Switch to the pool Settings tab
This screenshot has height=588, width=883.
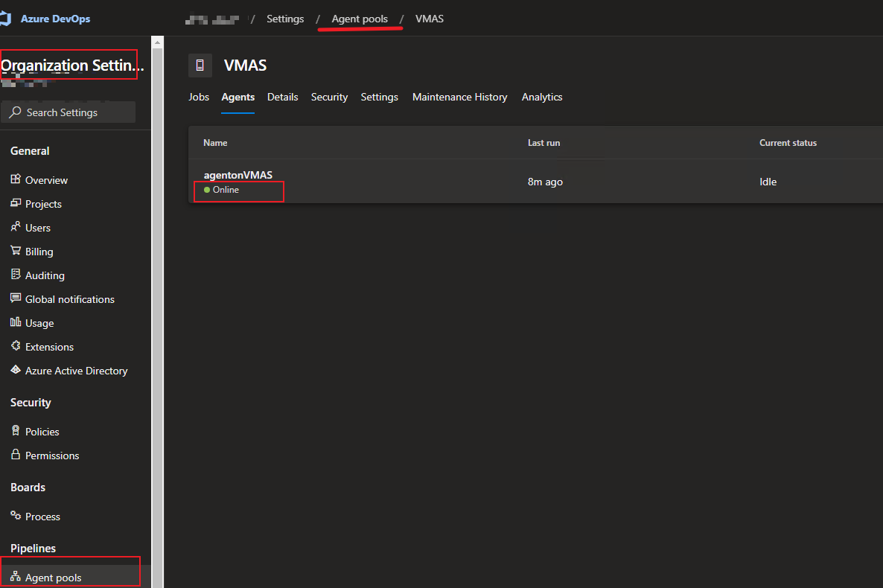(380, 97)
